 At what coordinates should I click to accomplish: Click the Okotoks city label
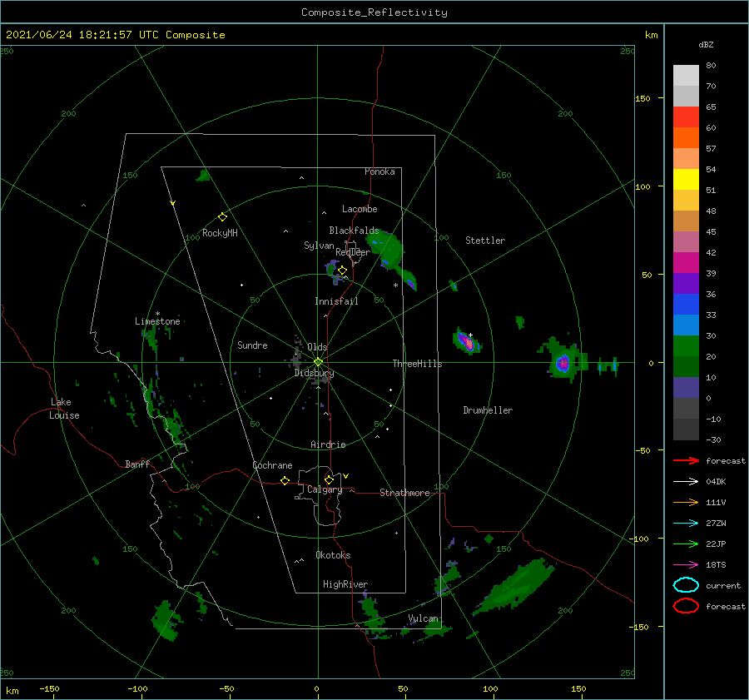point(333,555)
